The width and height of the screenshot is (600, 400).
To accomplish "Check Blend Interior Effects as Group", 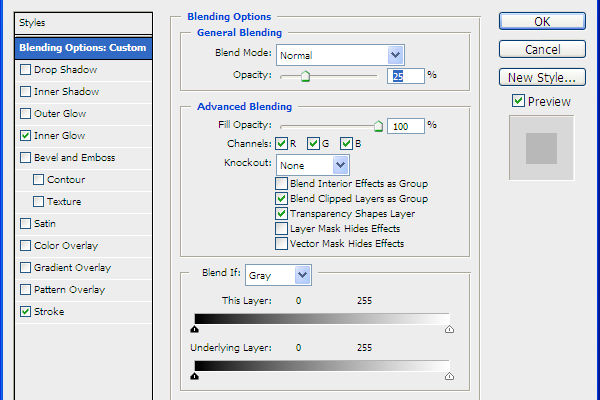I will pos(281,184).
